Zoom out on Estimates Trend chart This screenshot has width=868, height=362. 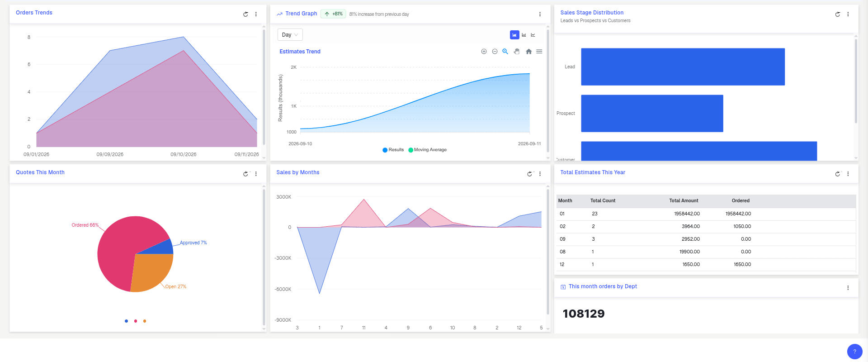tap(495, 52)
